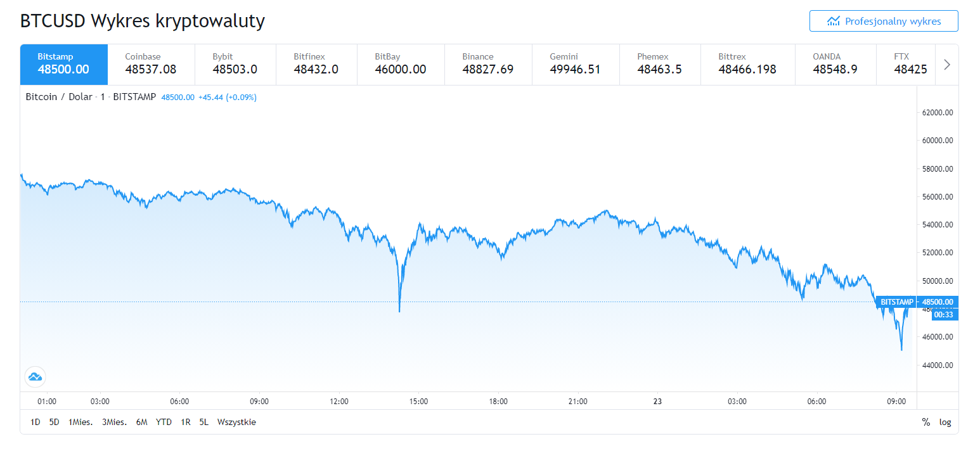
Task: Click the chart icon in Profesjonalny wykres button
Action: click(834, 22)
